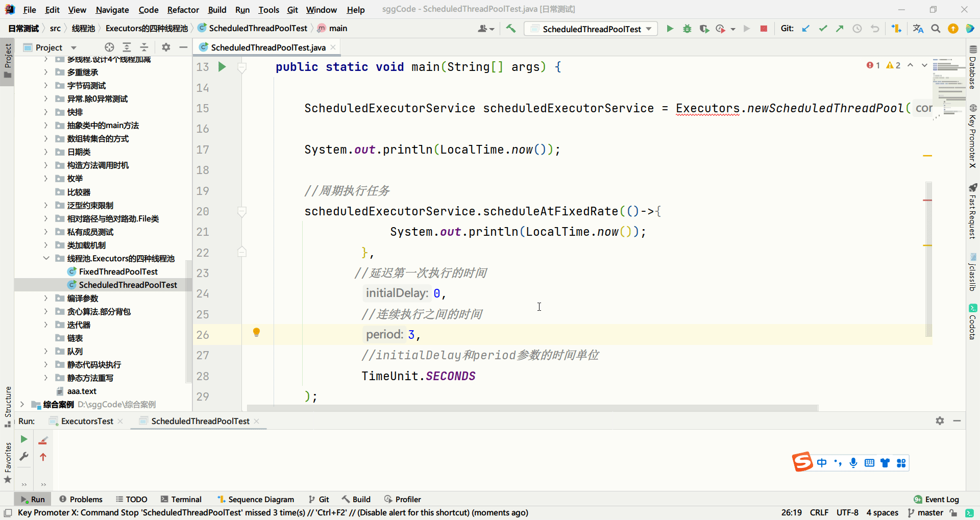Click run gutter icon on line 13
This screenshot has width=980, height=520.
[x=222, y=67]
